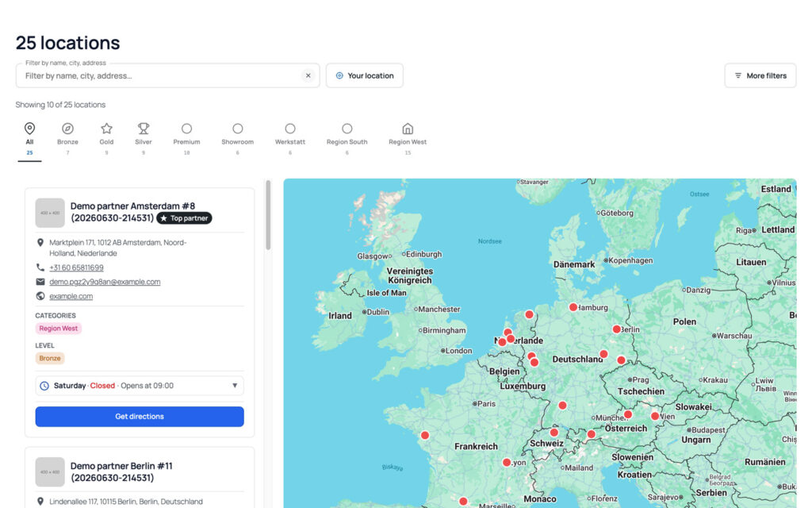Click the address pin icon for Marktplein 171
Viewport: 812px width, 508px height.
pos(40,242)
